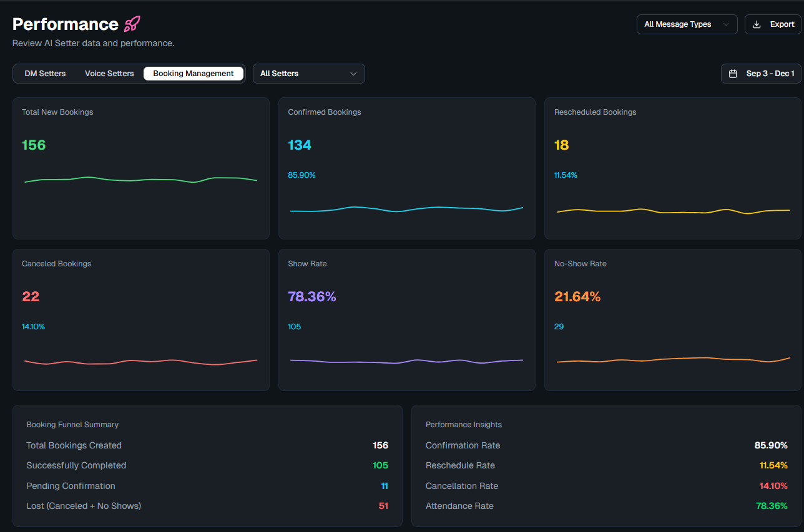804x532 pixels.
Task: Select 11.54% in the Reschedule Rate row
Action: [773, 465]
